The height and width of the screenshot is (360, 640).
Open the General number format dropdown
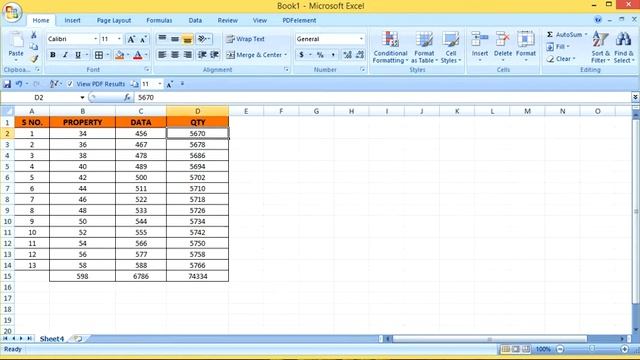361,39
